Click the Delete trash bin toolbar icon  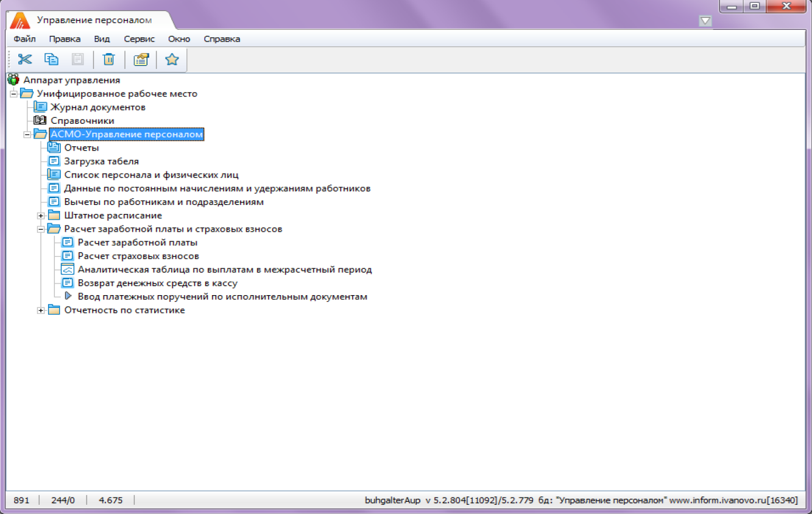[108, 59]
